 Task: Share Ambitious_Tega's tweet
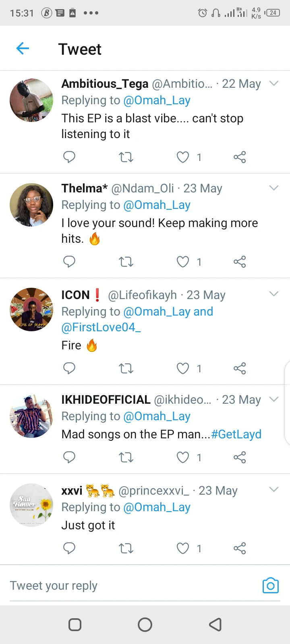240,157
